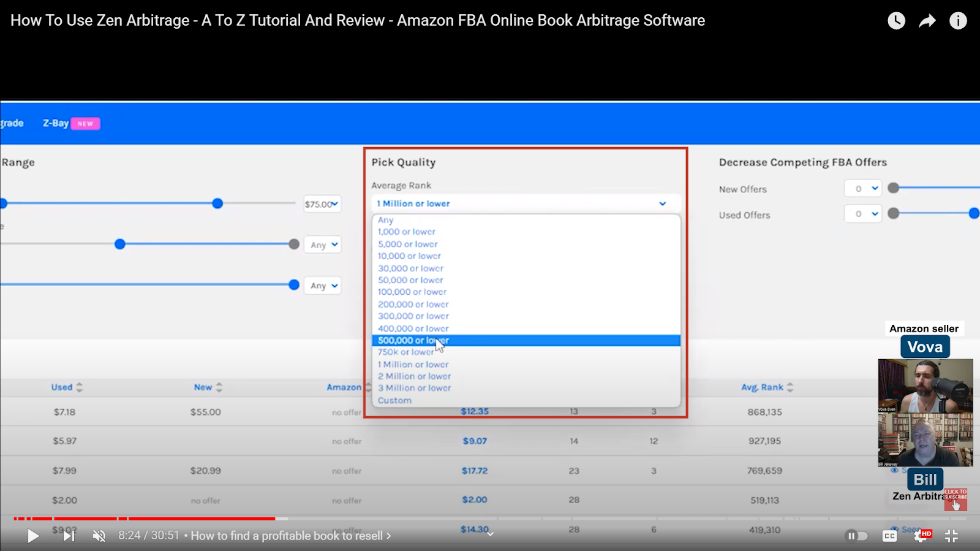Screen dimensions: 980x551
Task: Click the second range slider's blue handle
Action: (120, 244)
